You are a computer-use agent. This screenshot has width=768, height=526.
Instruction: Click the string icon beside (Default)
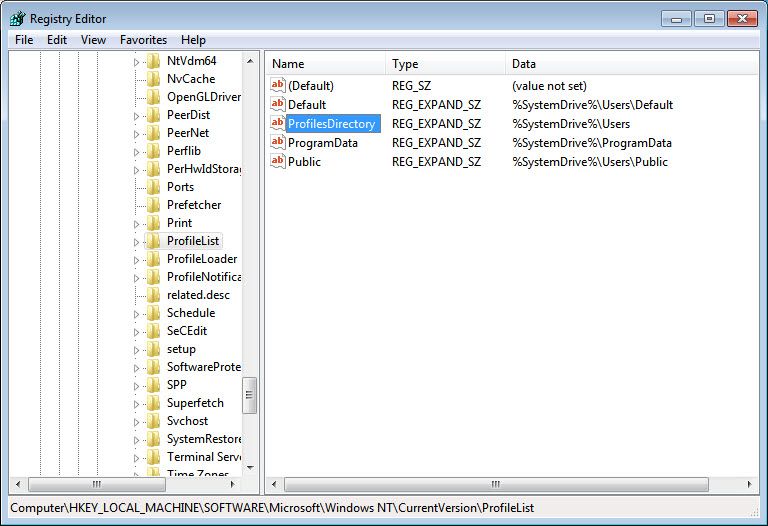278,85
